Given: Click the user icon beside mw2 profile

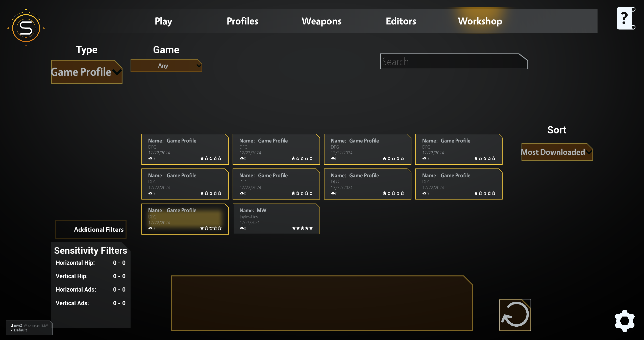Looking at the screenshot, I should click(12, 325).
